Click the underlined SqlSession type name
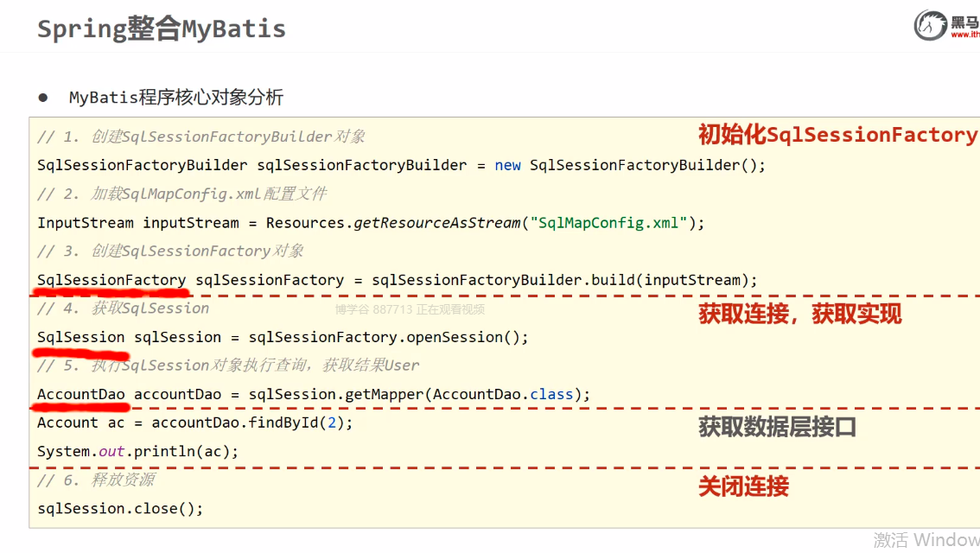Image resolution: width=980 pixels, height=553 pixels. 81,337
